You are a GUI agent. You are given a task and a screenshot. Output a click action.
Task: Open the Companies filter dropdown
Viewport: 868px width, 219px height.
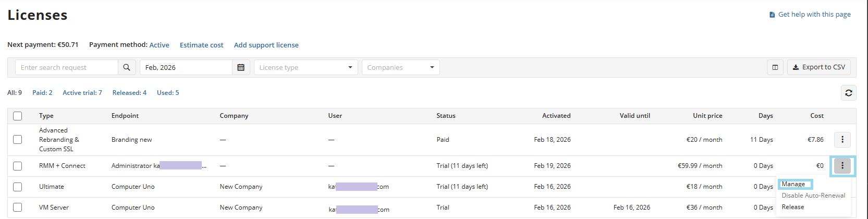tap(400, 67)
